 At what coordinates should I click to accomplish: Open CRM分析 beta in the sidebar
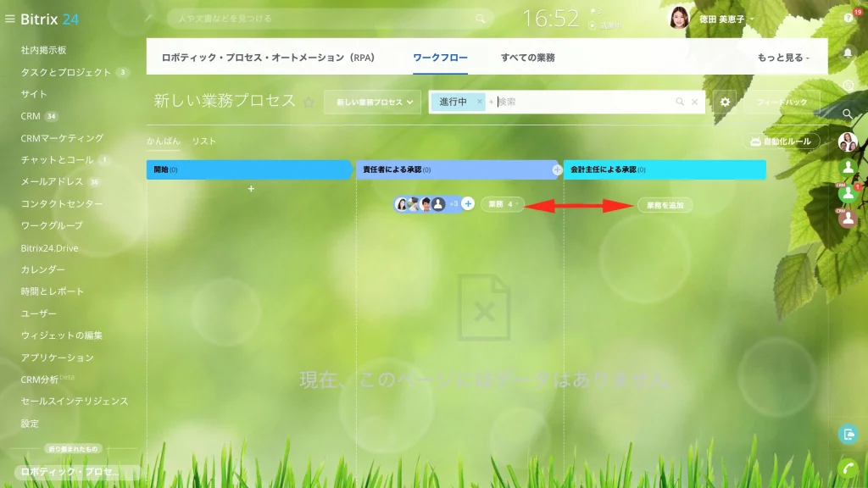pyautogui.click(x=47, y=379)
